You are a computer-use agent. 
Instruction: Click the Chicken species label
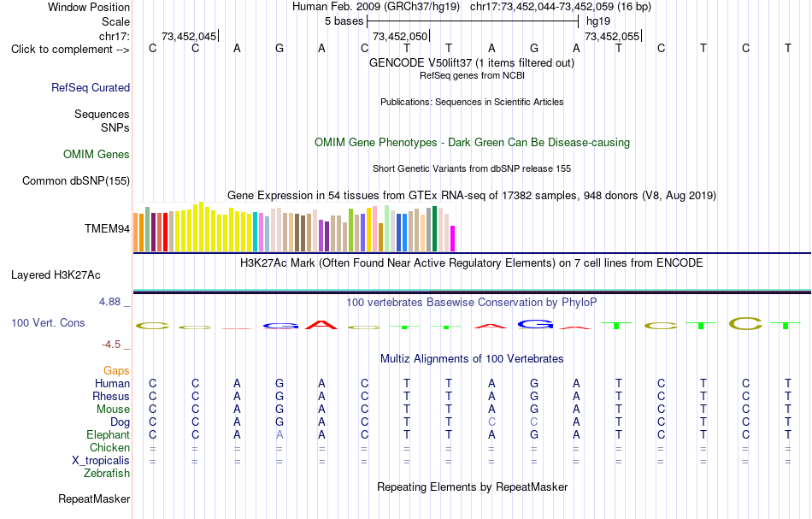[109, 447]
